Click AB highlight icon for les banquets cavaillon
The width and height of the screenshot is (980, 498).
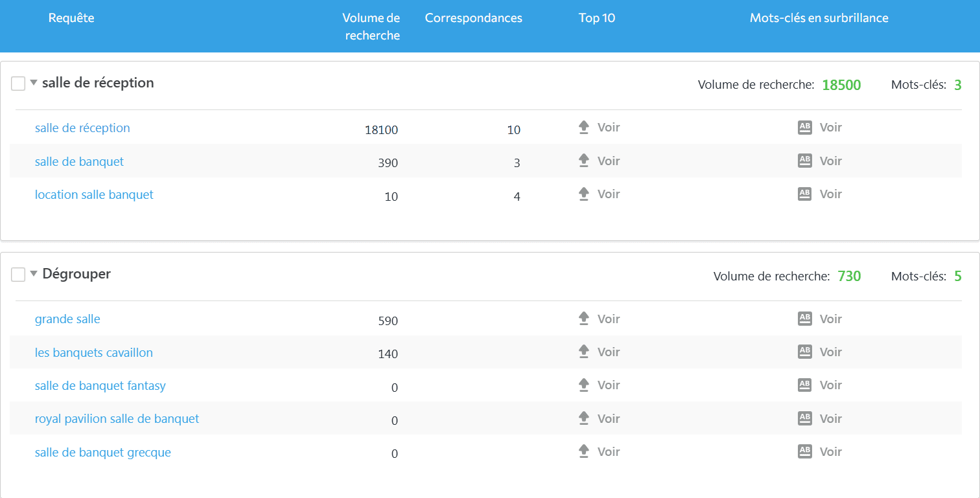tap(804, 352)
